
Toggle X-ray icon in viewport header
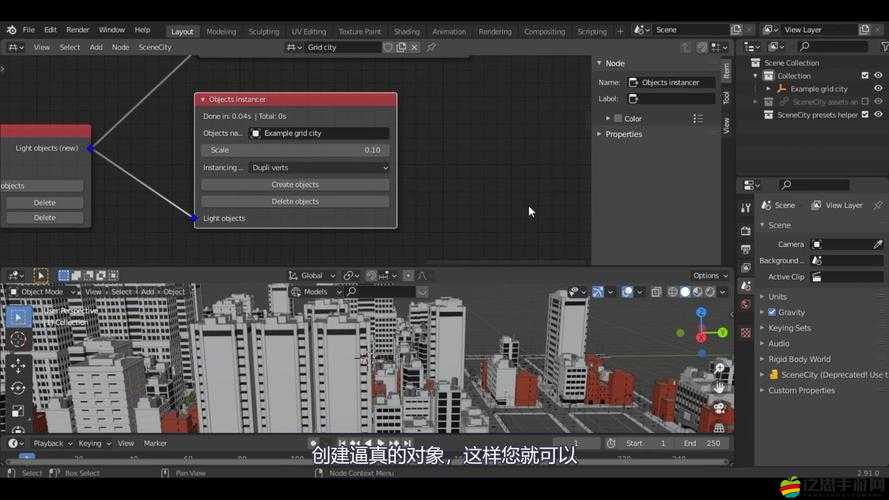pyautogui.click(x=656, y=291)
